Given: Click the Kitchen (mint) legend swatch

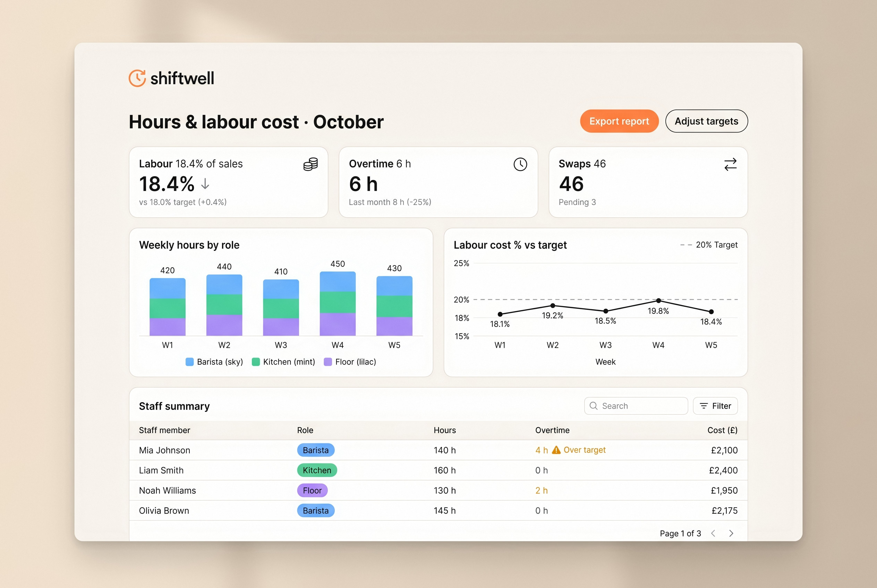Looking at the screenshot, I should tap(256, 362).
